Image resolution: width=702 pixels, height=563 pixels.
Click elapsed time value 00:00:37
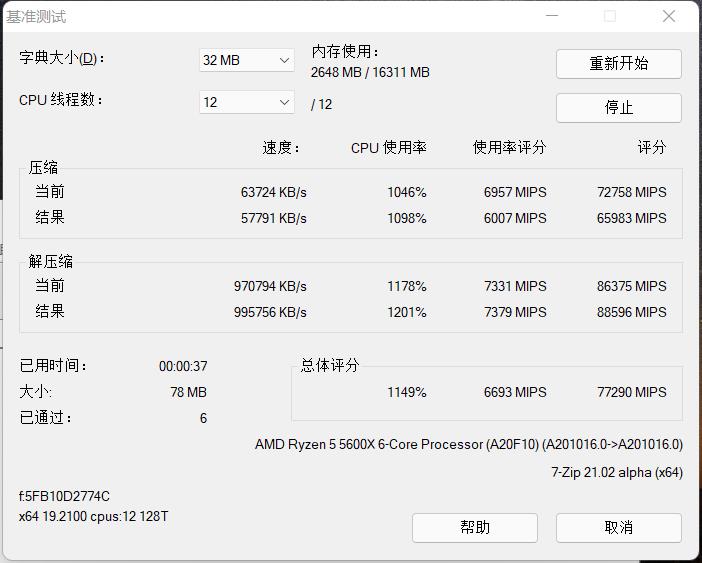[x=183, y=366]
